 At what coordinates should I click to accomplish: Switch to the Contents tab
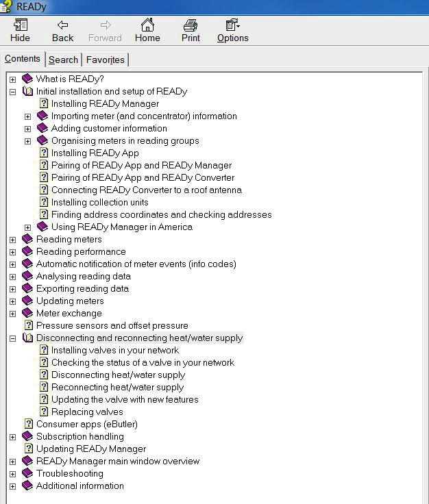pos(22,59)
